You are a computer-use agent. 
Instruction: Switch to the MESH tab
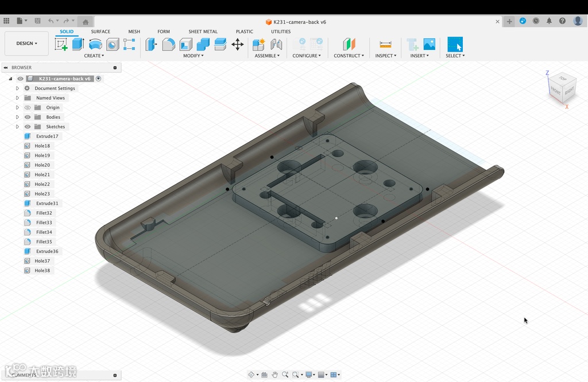coord(134,32)
